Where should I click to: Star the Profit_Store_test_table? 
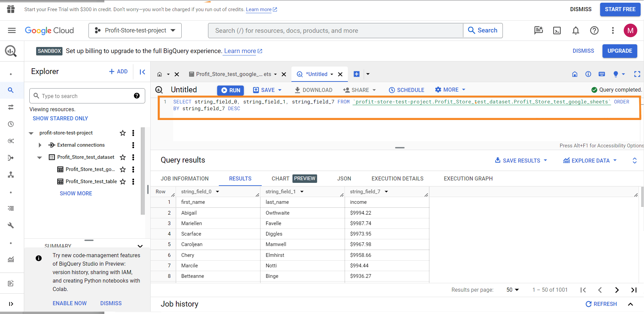[123, 182]
